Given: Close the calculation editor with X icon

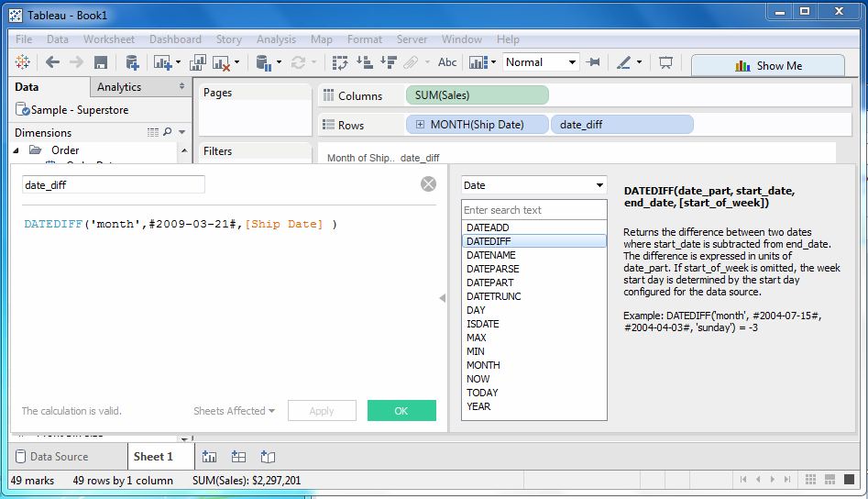Looking at the screenshot, I should coord(428,184).
